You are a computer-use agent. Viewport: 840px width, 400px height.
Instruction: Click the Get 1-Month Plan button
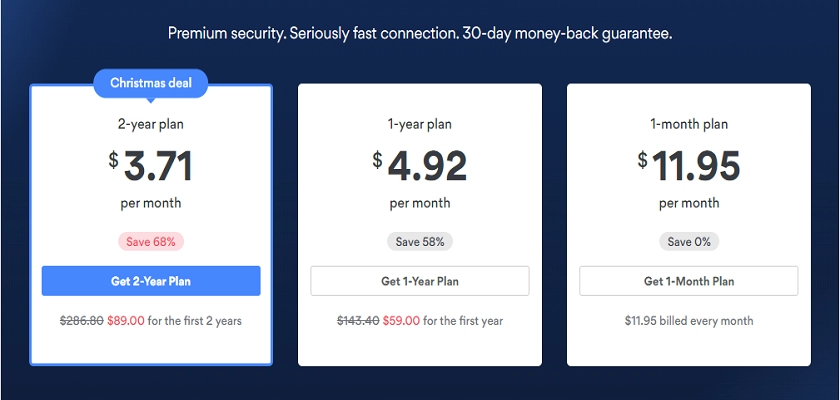pyautogui.click(x=688, y=281)
